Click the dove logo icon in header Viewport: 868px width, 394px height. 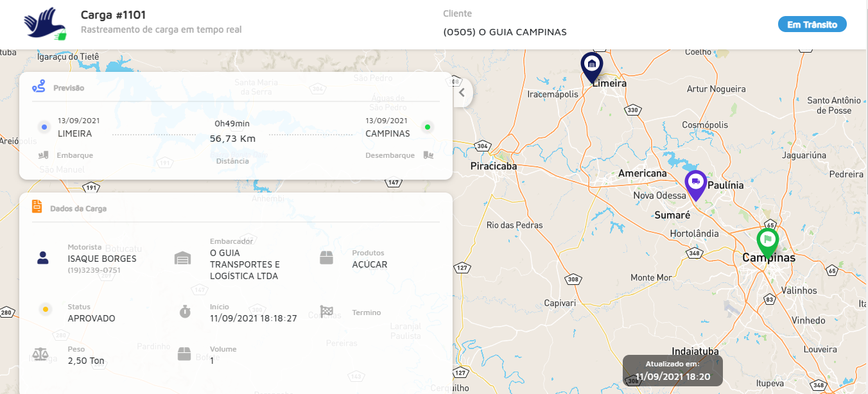45,24
